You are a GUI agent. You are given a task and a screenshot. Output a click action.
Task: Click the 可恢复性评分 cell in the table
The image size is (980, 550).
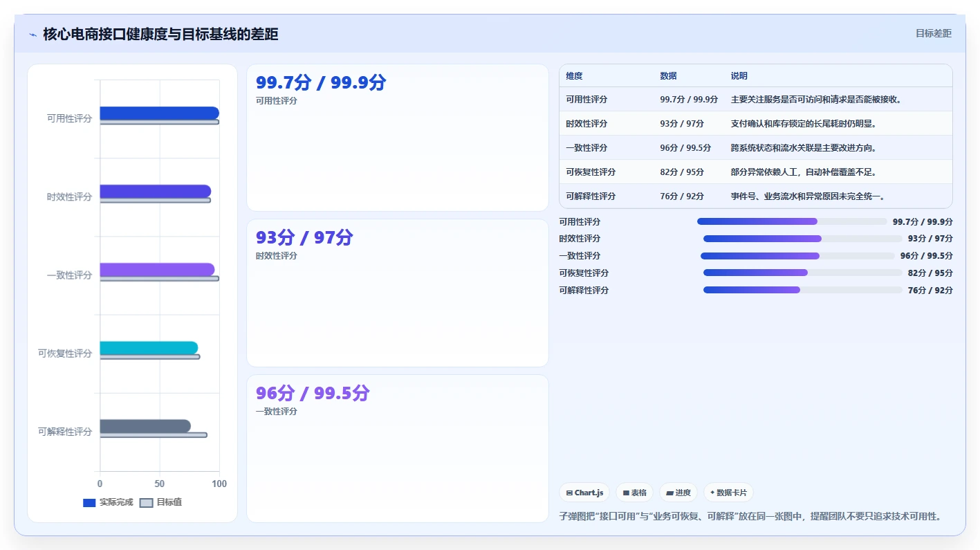[x=591, y=172]
